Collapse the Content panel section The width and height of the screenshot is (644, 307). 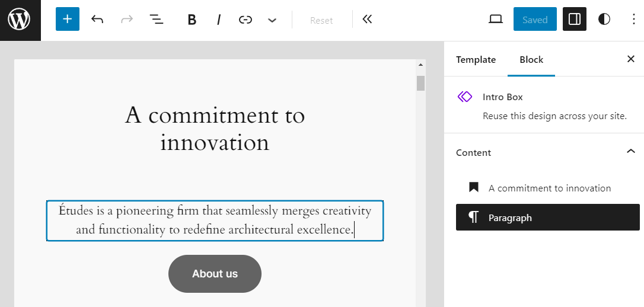[x=630, y=152]
